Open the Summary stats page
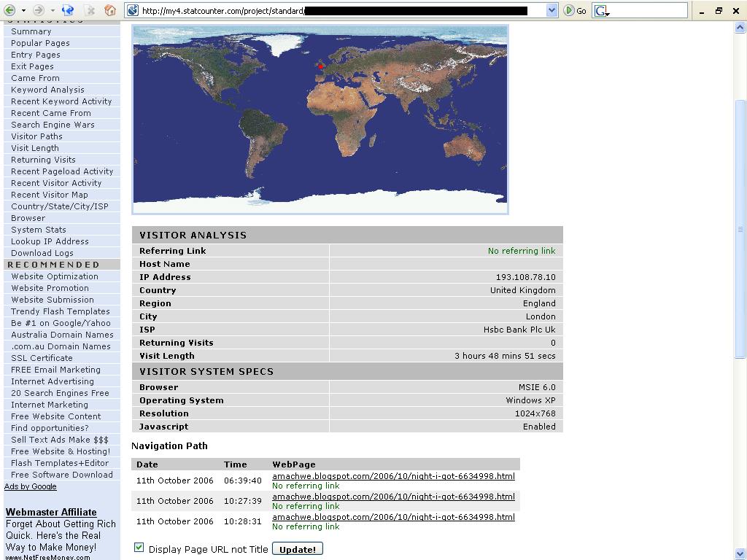 [31, 31]
